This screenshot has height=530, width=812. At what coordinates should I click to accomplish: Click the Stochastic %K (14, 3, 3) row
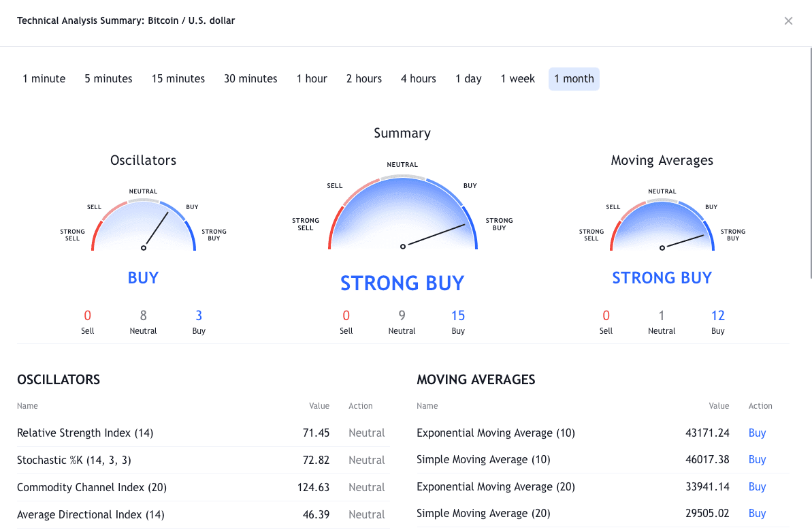pos(203,461)
